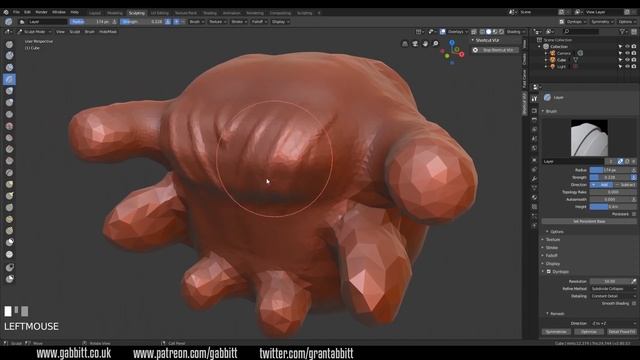The height and width of the screenshot is (360, 640).
Task: Click the navigation gizmo red X axis
Action: (x=462, y=54)
